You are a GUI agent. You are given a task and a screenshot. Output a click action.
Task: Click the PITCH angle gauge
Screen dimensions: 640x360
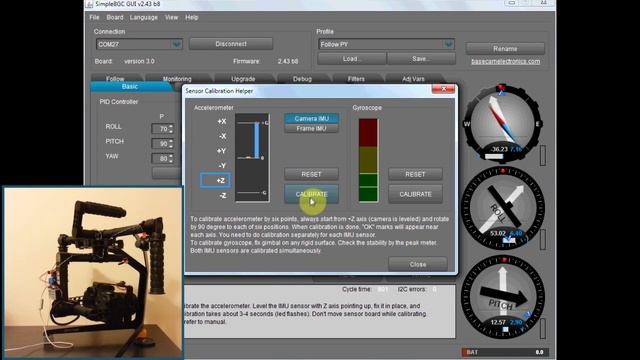point(503,297)
